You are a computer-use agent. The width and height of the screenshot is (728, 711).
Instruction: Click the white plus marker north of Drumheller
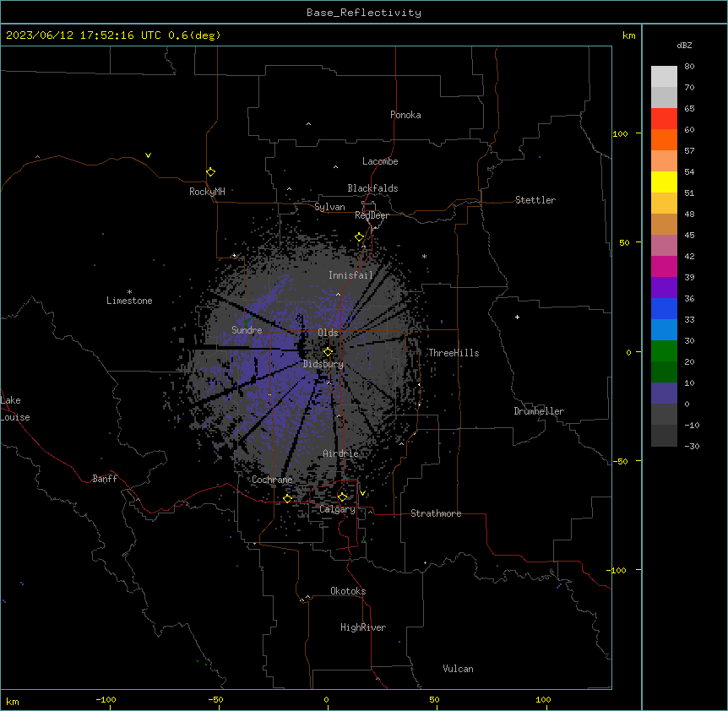[x=517, y=317]
